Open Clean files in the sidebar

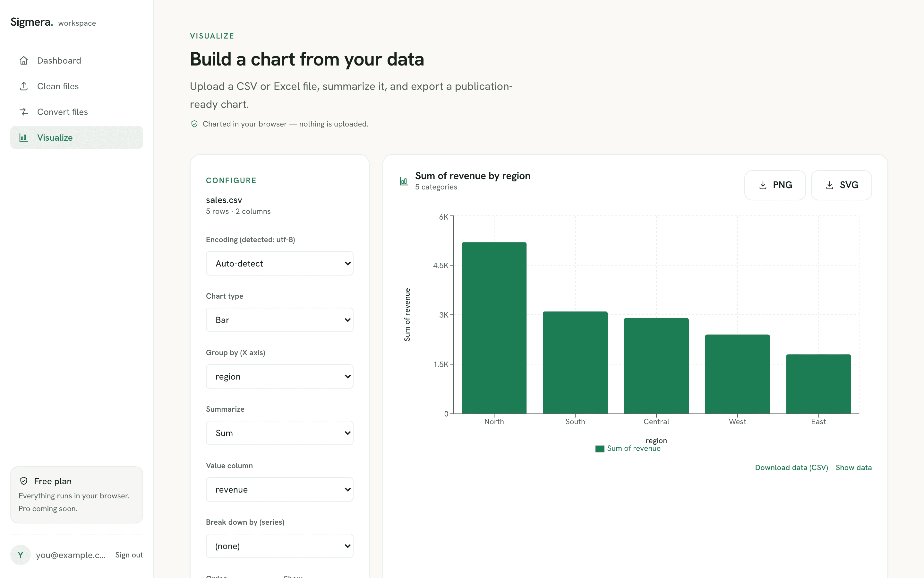coord(76,86)
